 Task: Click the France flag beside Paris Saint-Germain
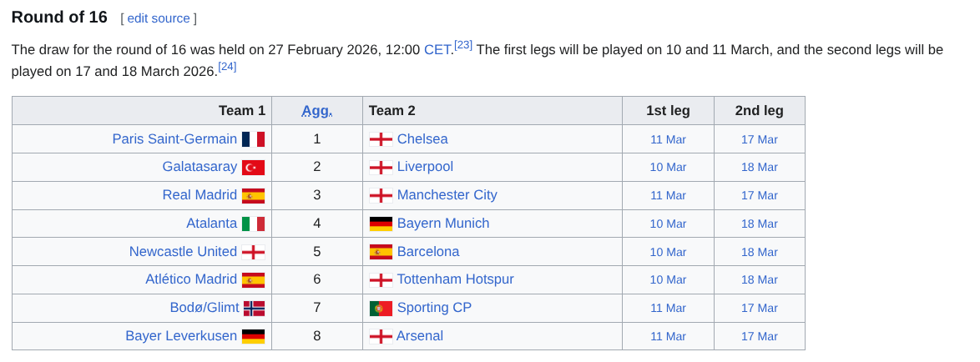coord(253,139)
